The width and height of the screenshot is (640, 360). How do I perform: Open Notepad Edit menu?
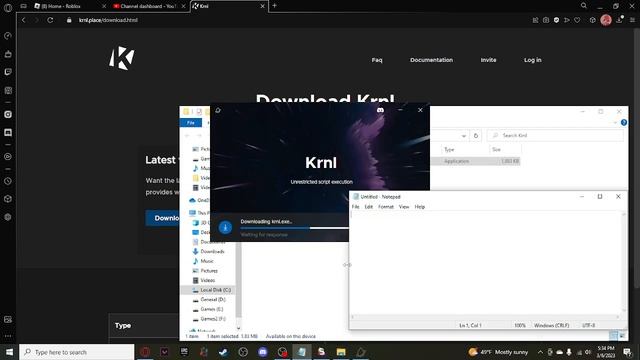point(369,207)
